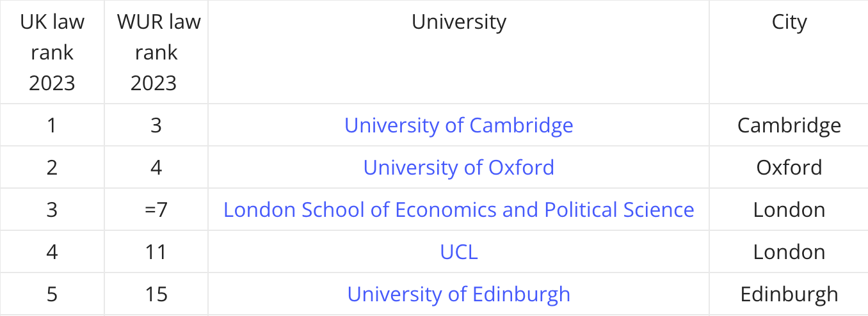This screenshot has width=868, height=316.
Task: Visit the University of Edinburgh link
Action: pyautogui.click(x=458, y=294)
